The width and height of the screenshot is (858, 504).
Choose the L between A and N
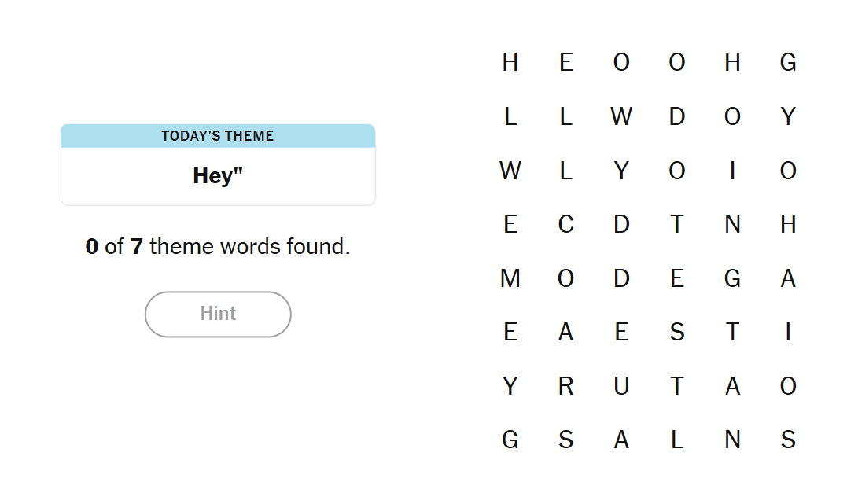coord(677,440)
